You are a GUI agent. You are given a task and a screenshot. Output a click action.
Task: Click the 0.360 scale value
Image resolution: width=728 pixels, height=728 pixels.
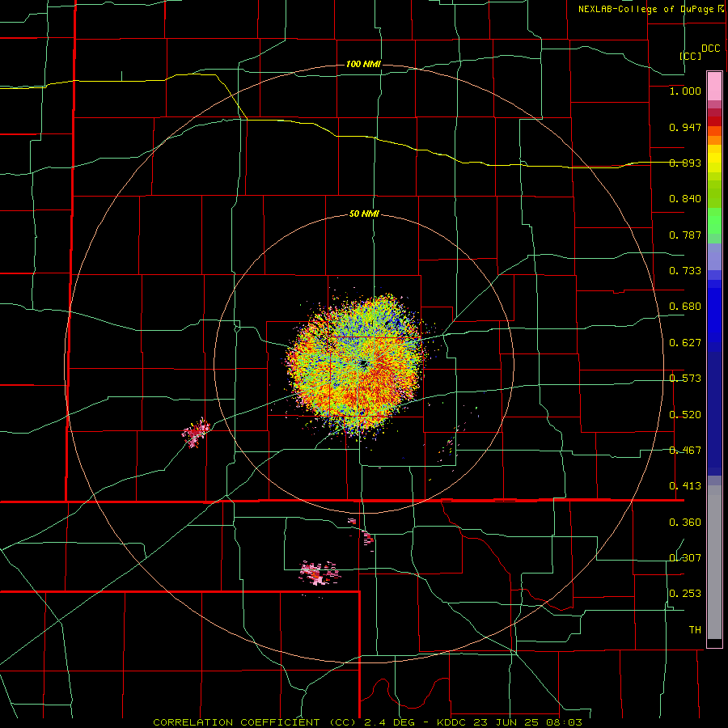point(685,523)
